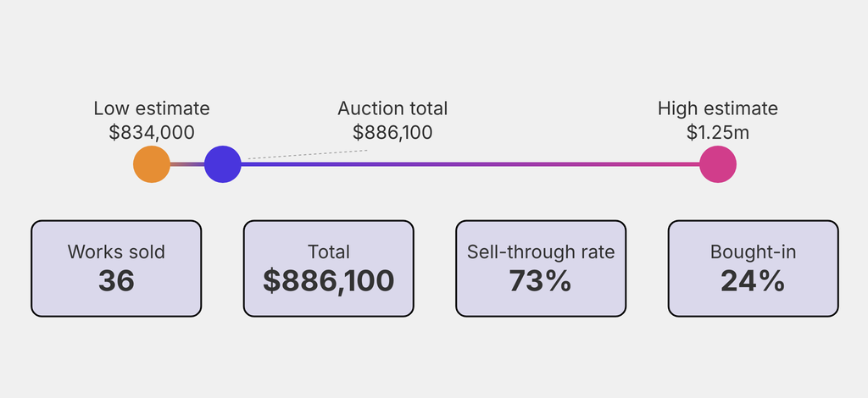
Task: Click the dashed leader line to Auction total
Action: coord(305,155)
